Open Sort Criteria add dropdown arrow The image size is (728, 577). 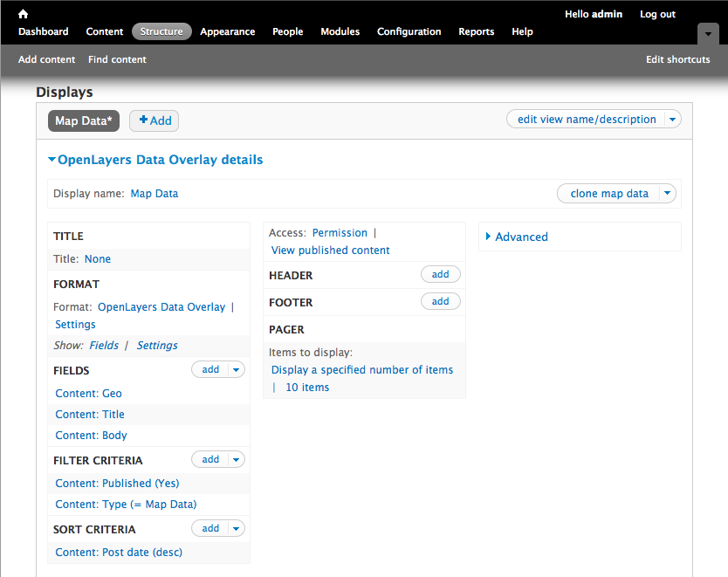click(x=235, y=529)
